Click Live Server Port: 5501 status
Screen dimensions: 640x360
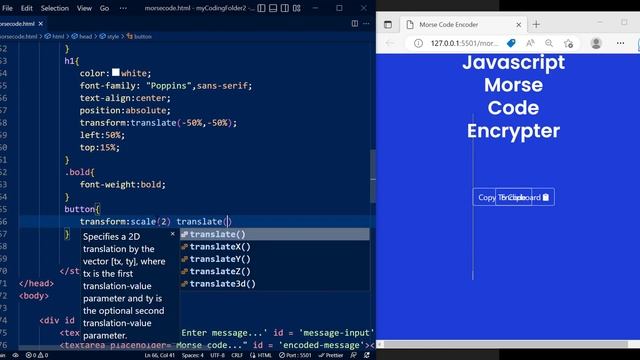[295, 355]
